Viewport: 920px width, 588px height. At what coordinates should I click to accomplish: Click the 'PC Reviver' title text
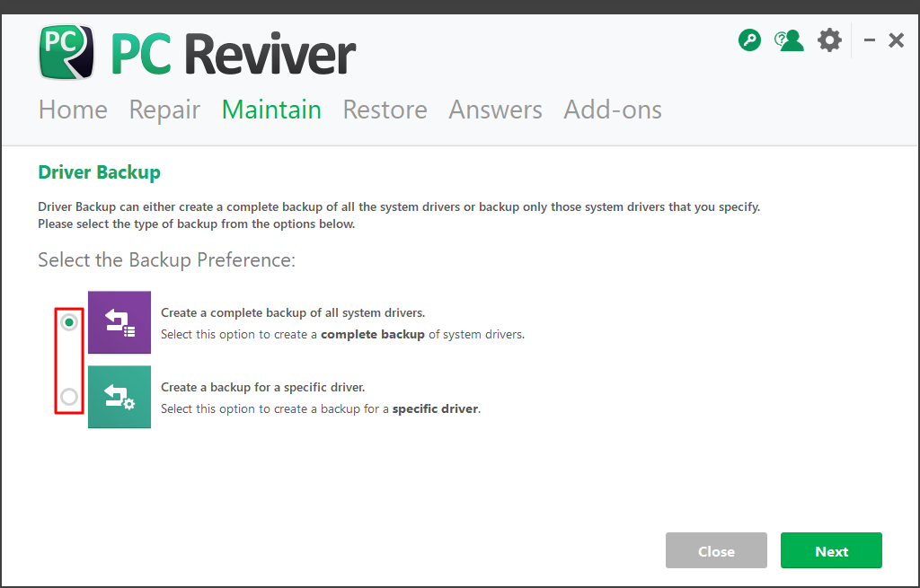[233, 54]
